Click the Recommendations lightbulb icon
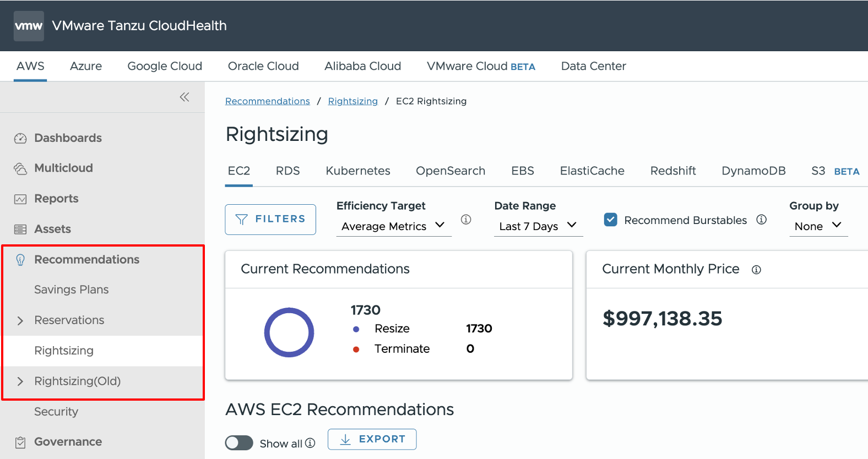The width and height of the screenshot is (868, 459). tap(20, 260)
